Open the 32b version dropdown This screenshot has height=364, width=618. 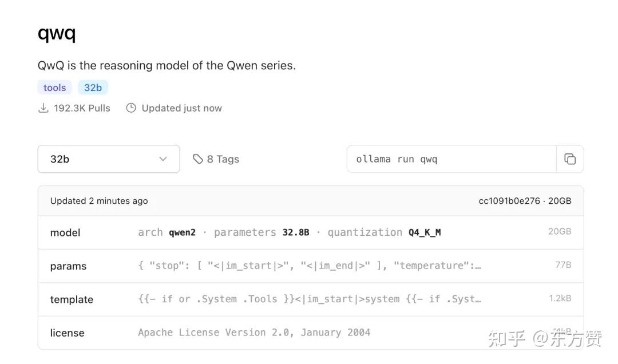(x=109, y=159)
